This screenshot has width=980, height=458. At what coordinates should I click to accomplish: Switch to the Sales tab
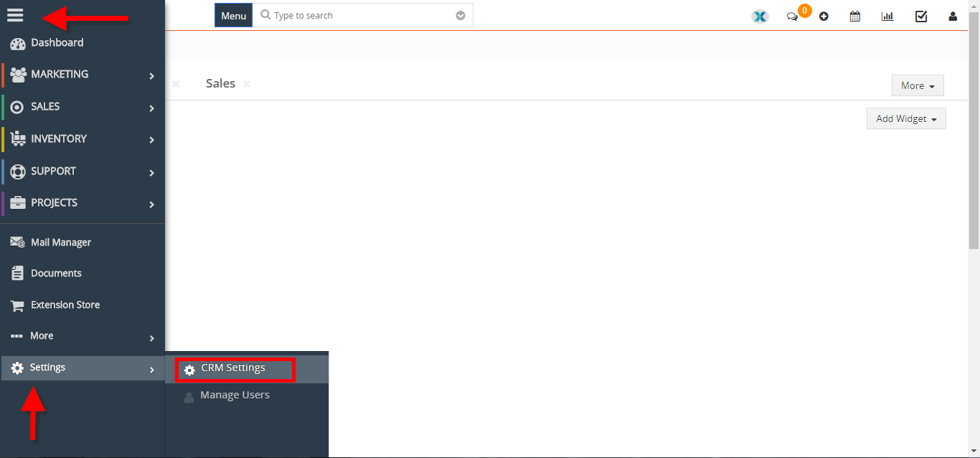pyautogui.click(x=220, y=83)
